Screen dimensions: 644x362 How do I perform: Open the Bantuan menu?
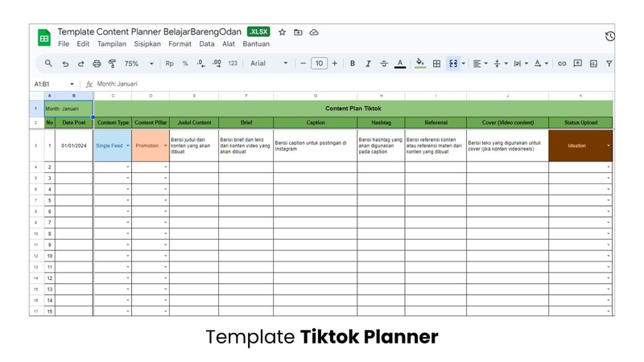[x=256, y=44]
